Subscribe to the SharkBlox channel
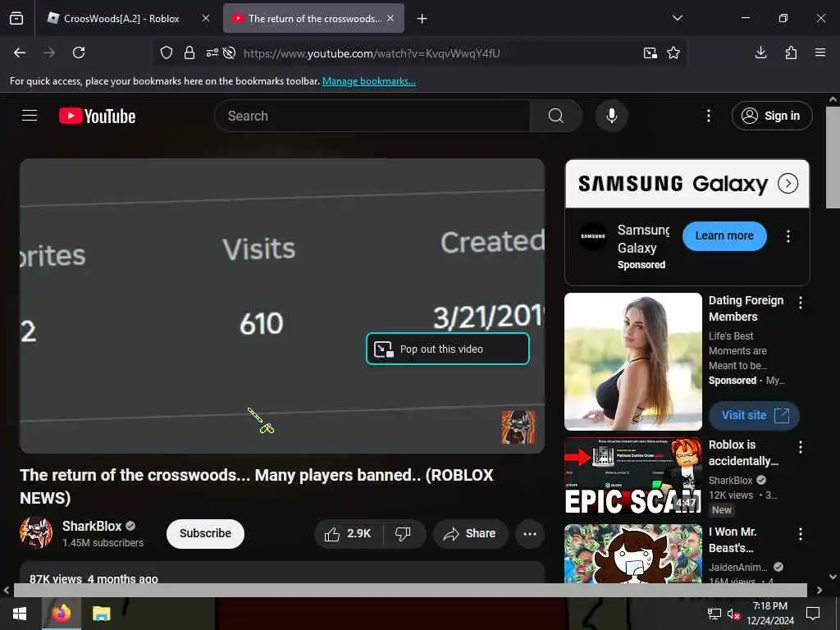This screenshot has width=840, height=630. (x=205, y=533)
